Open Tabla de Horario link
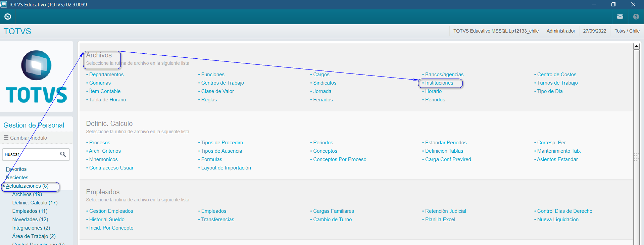 107,100
